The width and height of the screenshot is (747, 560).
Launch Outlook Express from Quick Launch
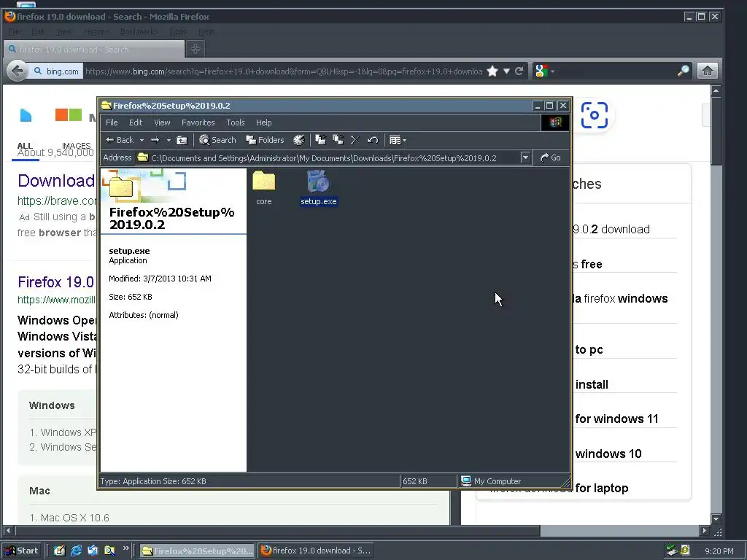click(x=93, y=551)
